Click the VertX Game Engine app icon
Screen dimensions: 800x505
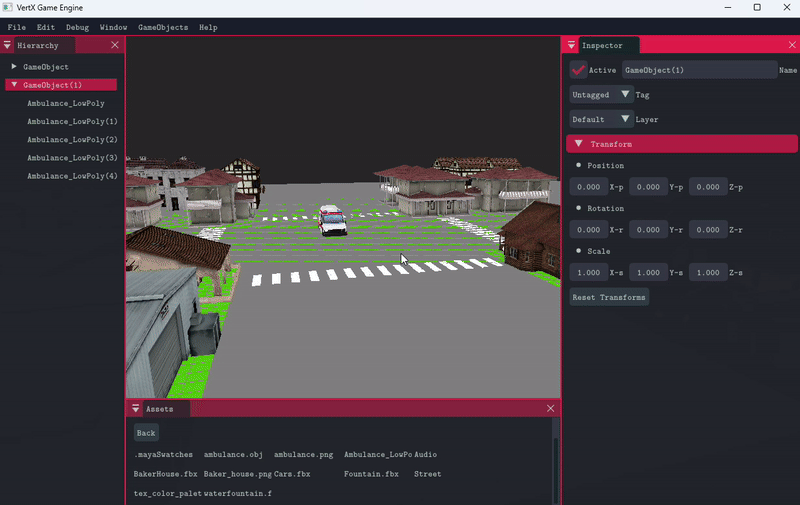[7, 8]
